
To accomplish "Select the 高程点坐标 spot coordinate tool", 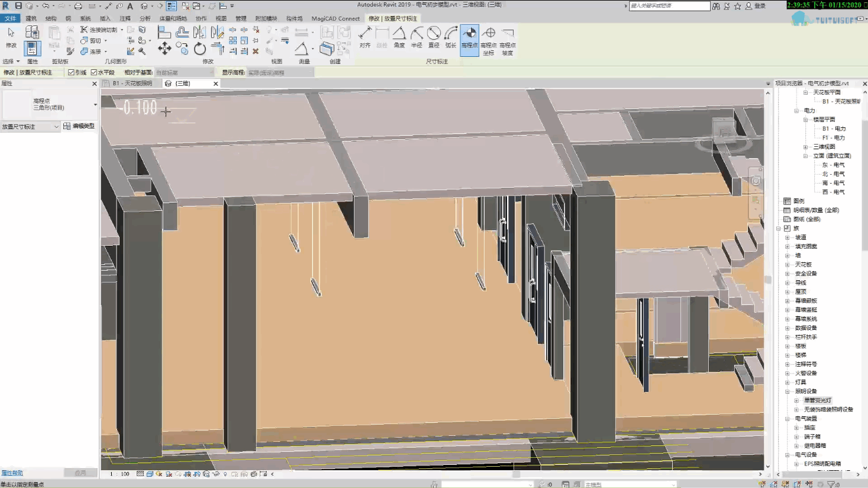I will click(489, 40).
